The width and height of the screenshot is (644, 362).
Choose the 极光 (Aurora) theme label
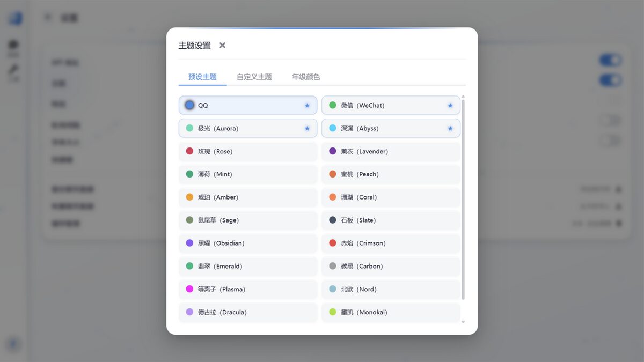(x=218, y=129)
